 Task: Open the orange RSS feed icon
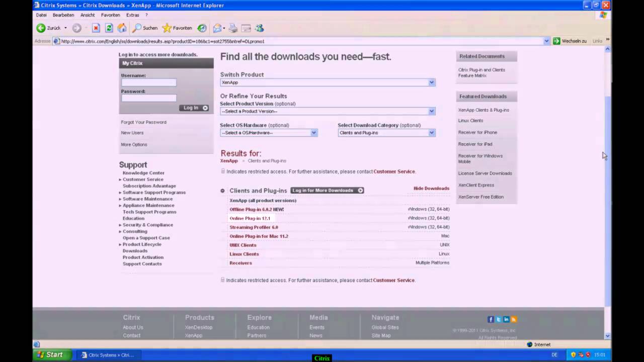(514, 319)
